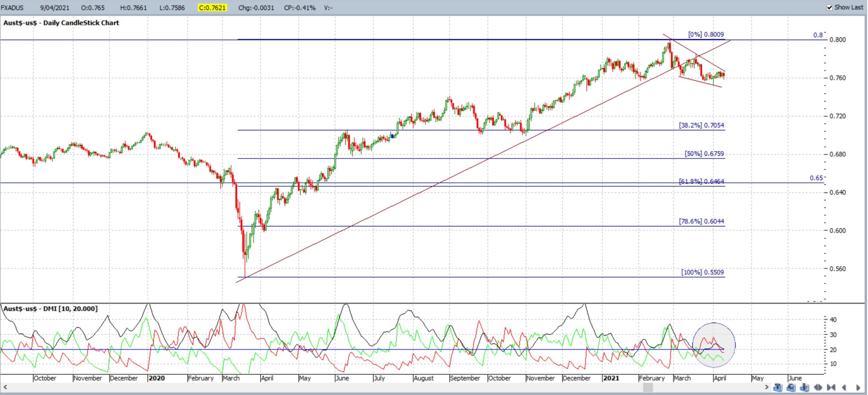Click the Aust$-us$ Daily CandleStick Chart title
The image size is (868, 395).
(61, 23)
